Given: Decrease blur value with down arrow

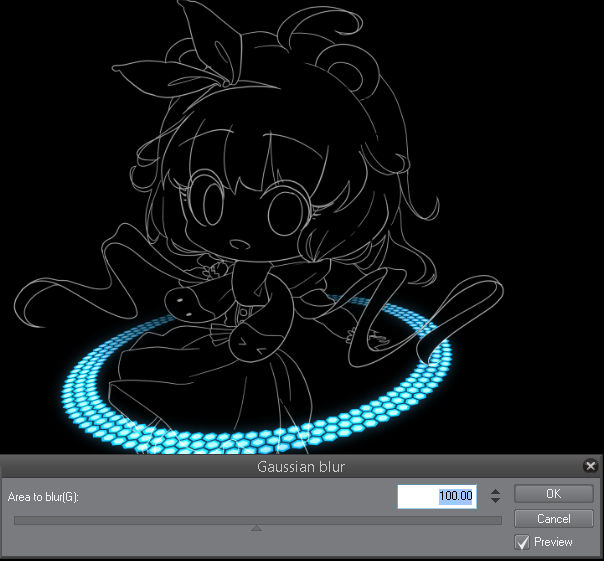Looking at the screenshot, I should 495,500.
